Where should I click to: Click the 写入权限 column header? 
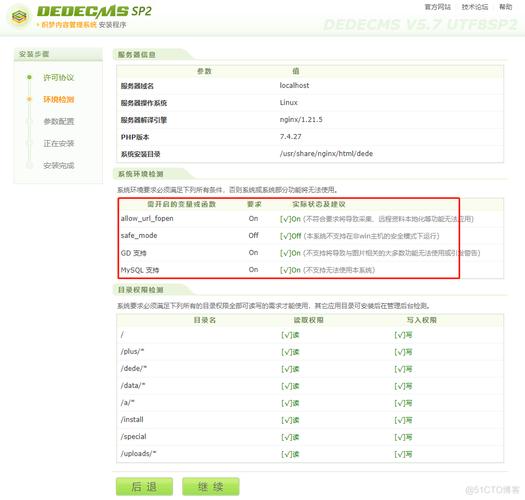(x=422, y=320)
